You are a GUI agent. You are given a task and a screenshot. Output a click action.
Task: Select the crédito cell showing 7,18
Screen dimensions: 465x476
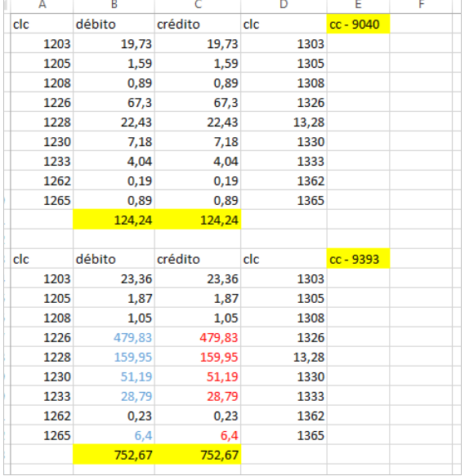coord(198,141)
